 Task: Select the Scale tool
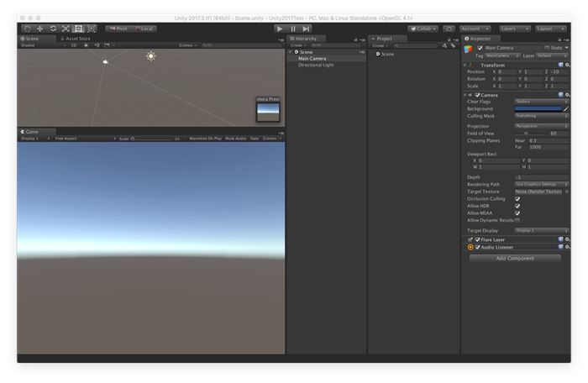coord(66,29)
